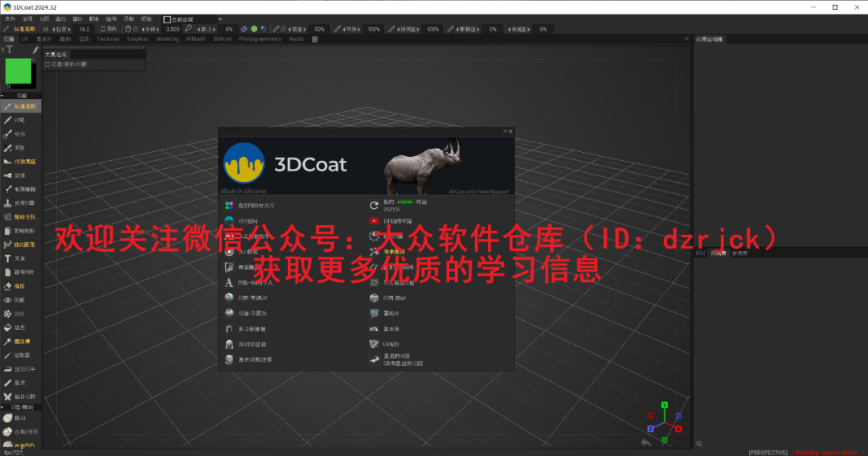Select the butterfly topological symmetry tool

[20, 396]
